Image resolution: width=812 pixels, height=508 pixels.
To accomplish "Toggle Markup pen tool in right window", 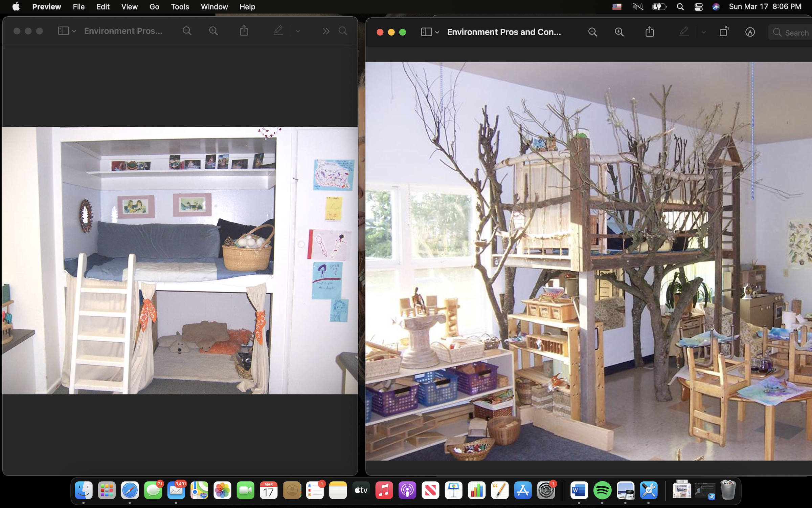I will [683, 32].
